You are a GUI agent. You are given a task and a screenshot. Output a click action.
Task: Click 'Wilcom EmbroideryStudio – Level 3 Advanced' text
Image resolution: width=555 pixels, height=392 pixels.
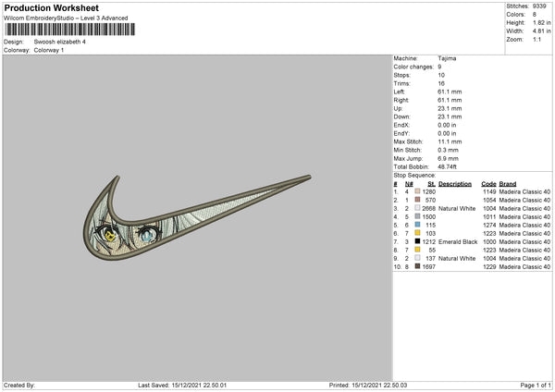point(66,18)
